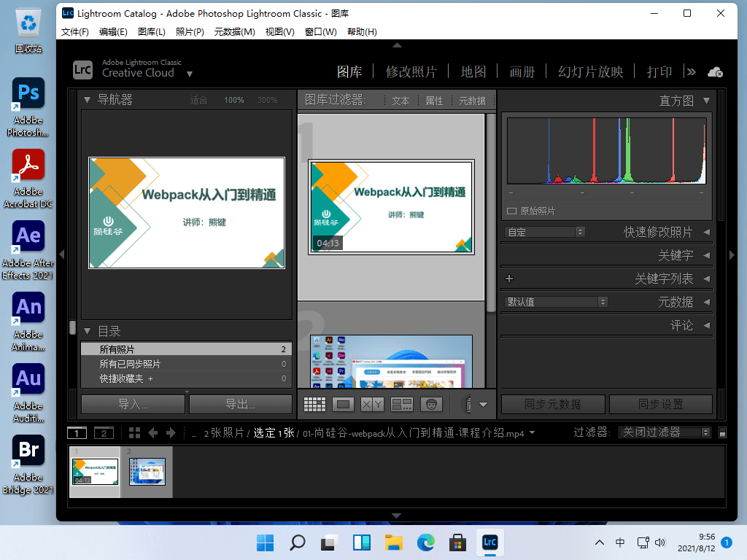
Task: Open the Recycle Bin on the desktop
Action: click(28, 31)
